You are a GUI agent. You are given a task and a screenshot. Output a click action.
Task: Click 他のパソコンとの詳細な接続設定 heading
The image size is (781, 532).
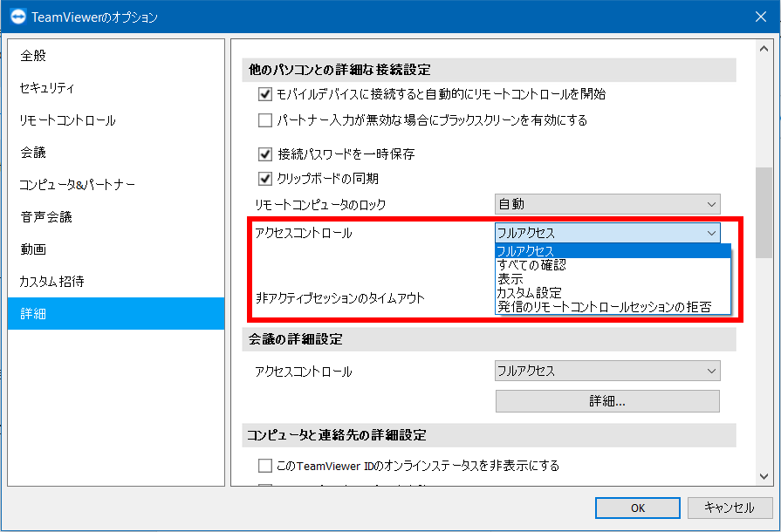pos(339,70)
